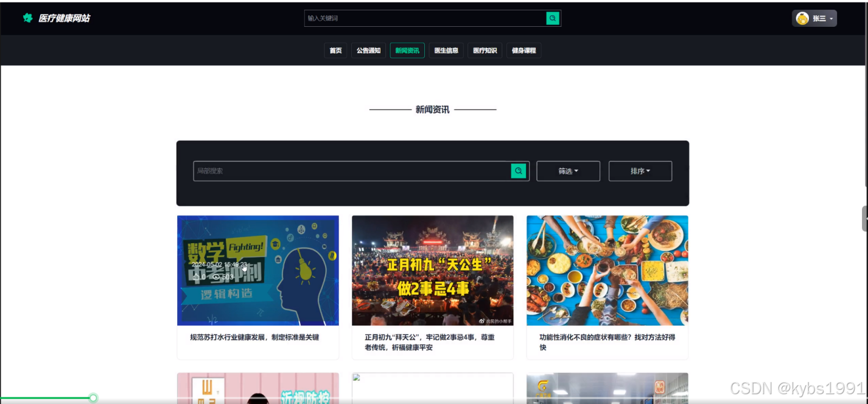Click the local search magnifier button
The image size is (868, 404).
coord(518,171)
